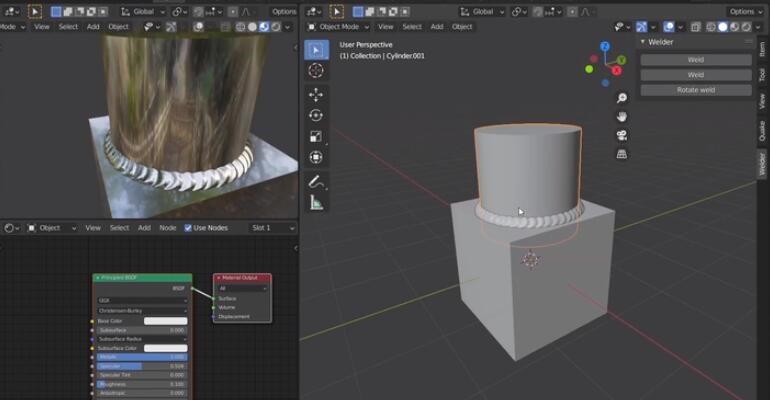Image resolution: width=770 pixels, height=400 pixels.
Task: Click the blue Z axis on navigation gizmo
Action: 605,46
